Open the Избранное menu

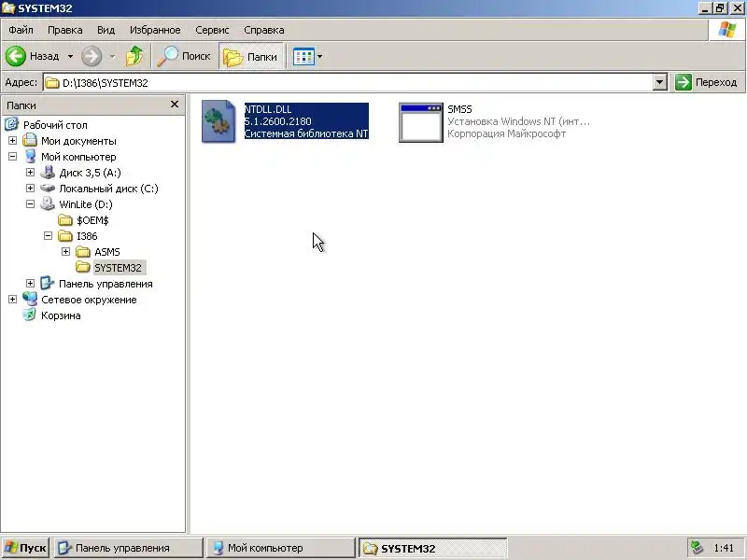pyautogui.click(x=155, y=30)
